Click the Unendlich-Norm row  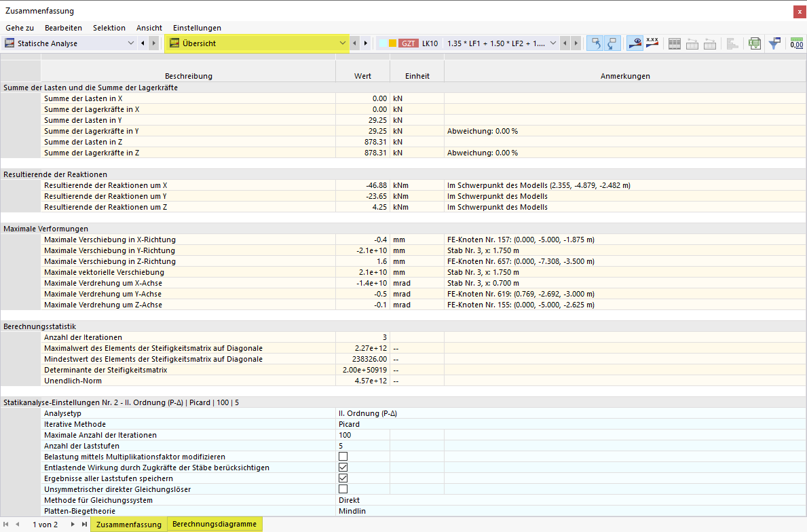coord(423,381)
